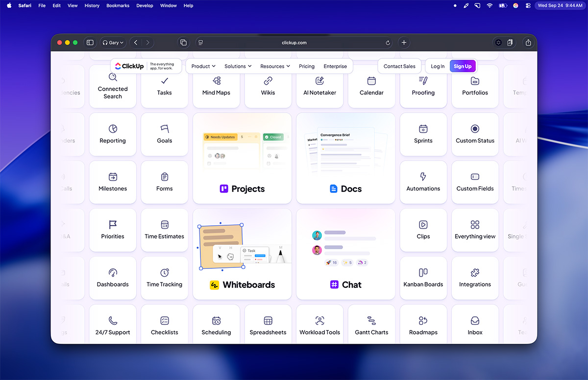Open the Chat feature card
This screenshot has width=588, height=380.
coord(345,254)
